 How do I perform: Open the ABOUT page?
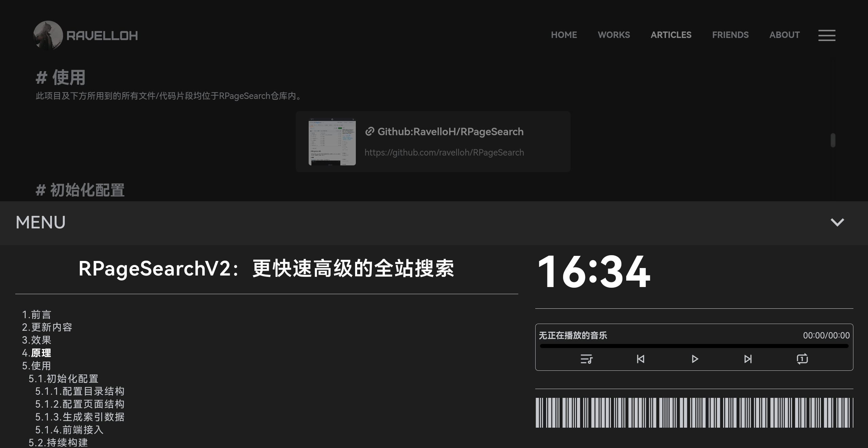point(785,35)
